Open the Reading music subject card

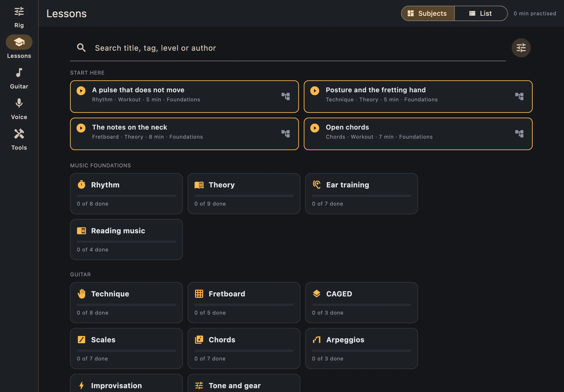click(x=126, y=240)
